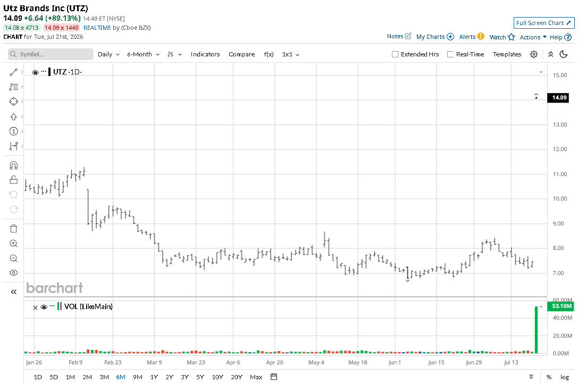Toggle UTZ main plot visibility eye

[35, 72]
